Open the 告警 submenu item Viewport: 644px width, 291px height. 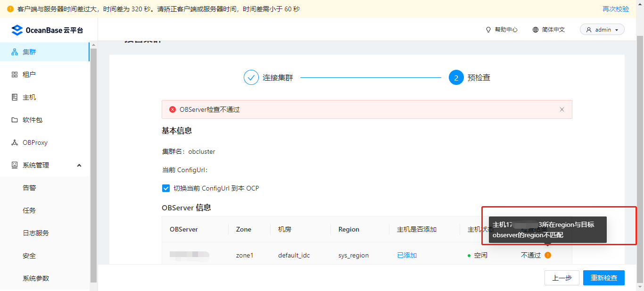pyautogui.click(x=45, y=188)
